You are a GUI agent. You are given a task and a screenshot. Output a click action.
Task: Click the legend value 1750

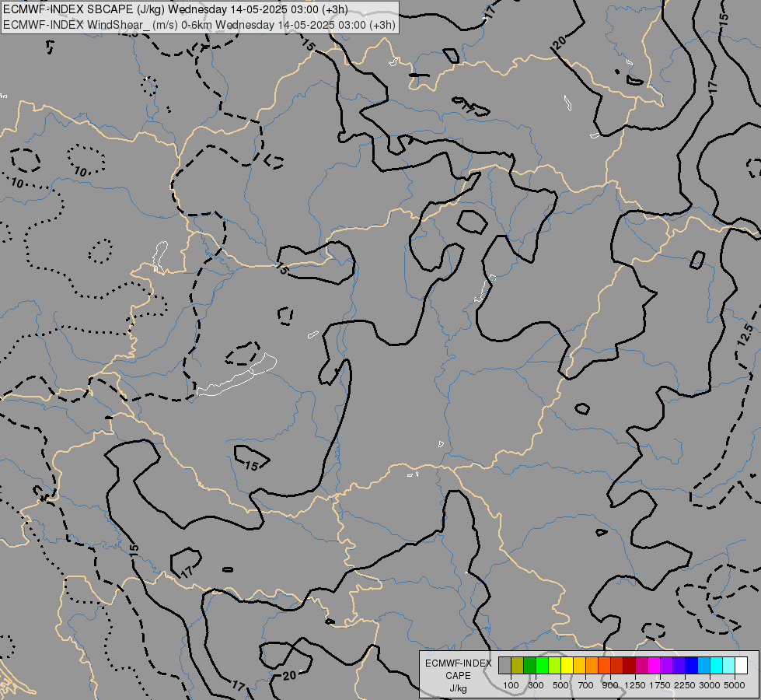pyautogui.click(x=660, y=685)
